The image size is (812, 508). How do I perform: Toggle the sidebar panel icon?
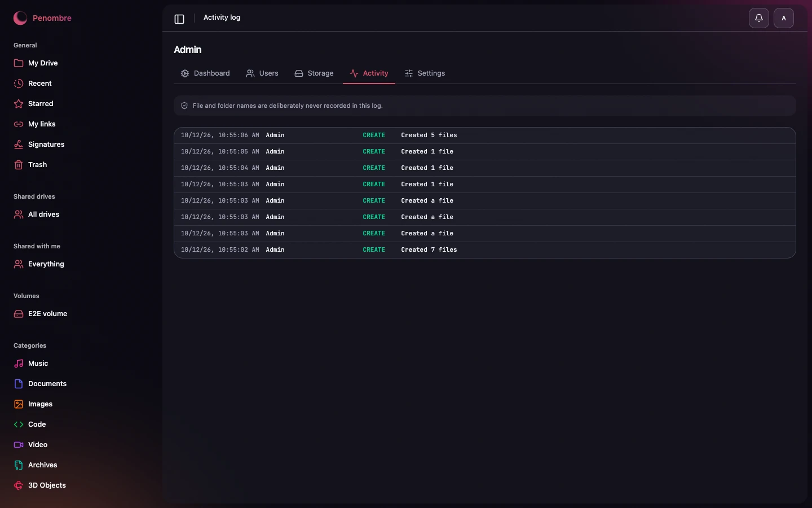[179, 19]
